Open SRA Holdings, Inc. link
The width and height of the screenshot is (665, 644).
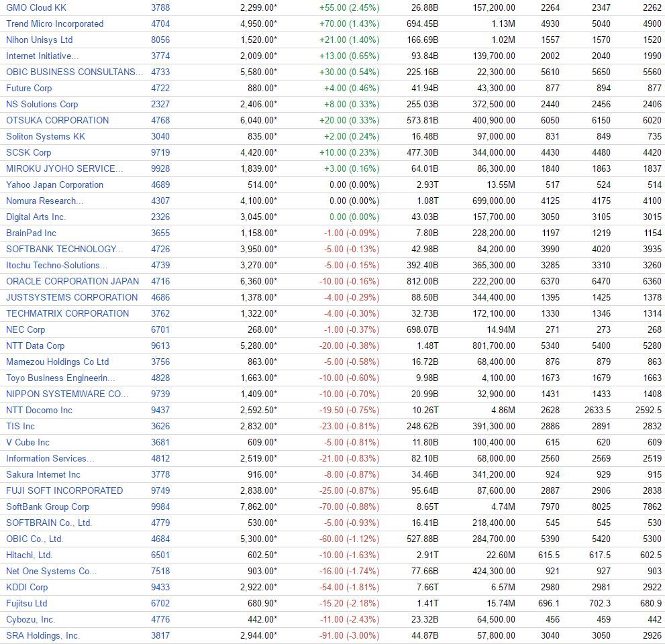coord(42,636)
